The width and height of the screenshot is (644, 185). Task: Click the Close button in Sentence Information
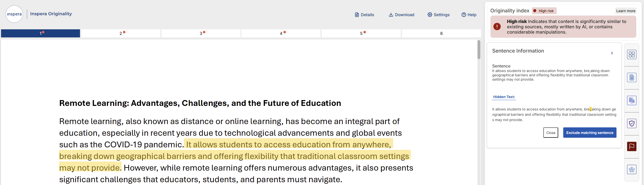551,133
